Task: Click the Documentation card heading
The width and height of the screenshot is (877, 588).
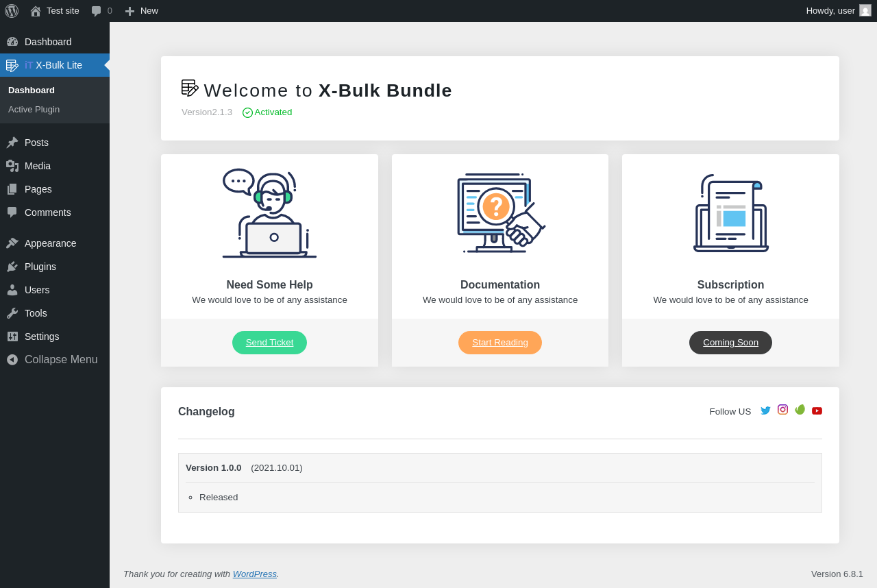Action: (x=500, y=285)
